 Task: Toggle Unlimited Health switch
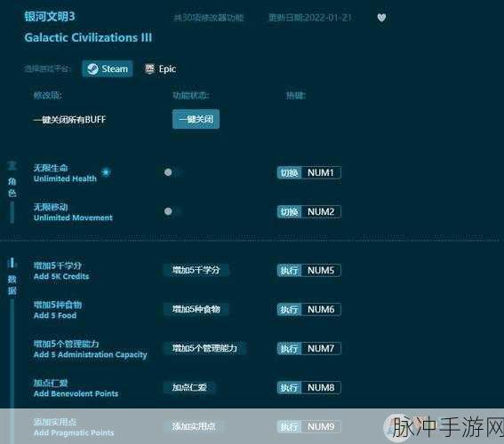pos(172,172)
